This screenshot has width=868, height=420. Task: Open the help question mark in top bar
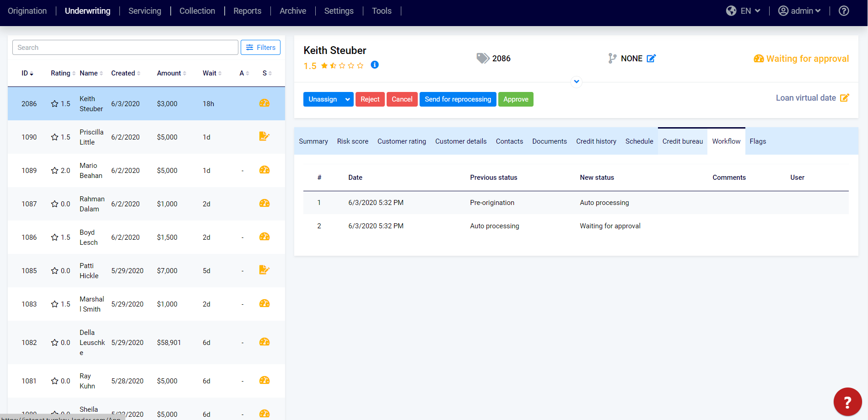point(844,11)
